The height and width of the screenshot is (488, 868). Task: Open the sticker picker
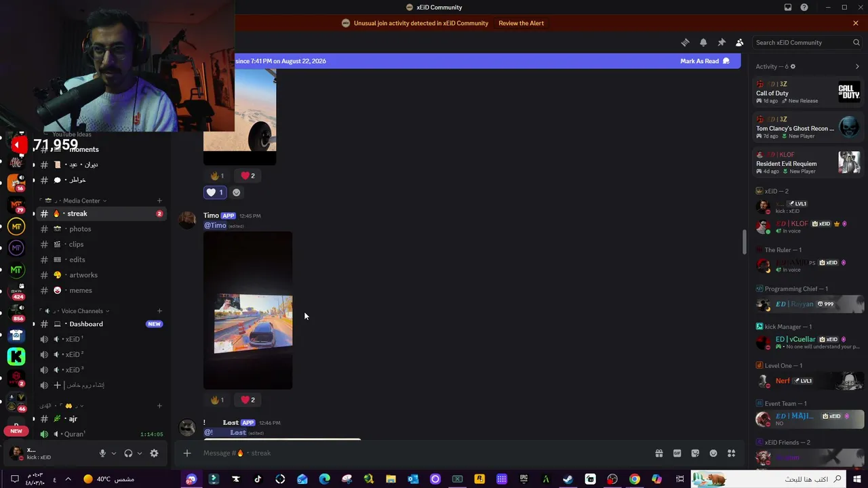tap(695, 453)
